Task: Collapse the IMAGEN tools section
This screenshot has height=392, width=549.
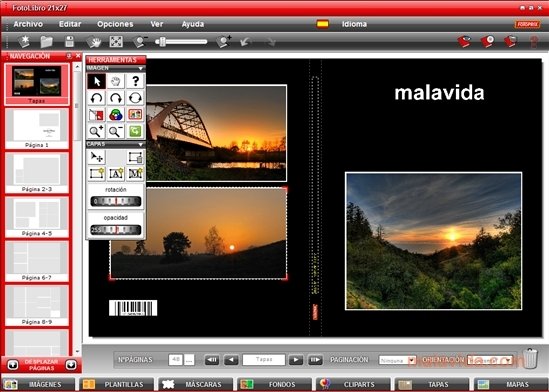Action: point(141,68)
